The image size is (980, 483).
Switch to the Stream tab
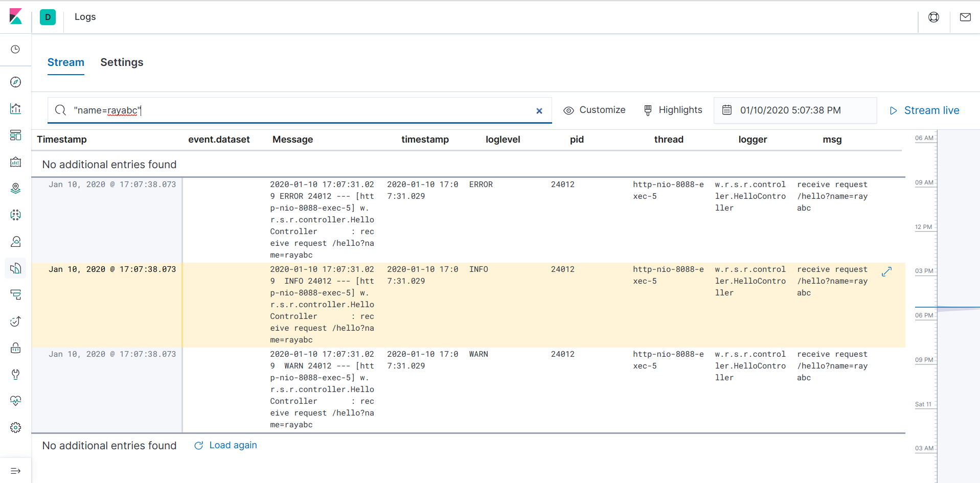point(66,62)
